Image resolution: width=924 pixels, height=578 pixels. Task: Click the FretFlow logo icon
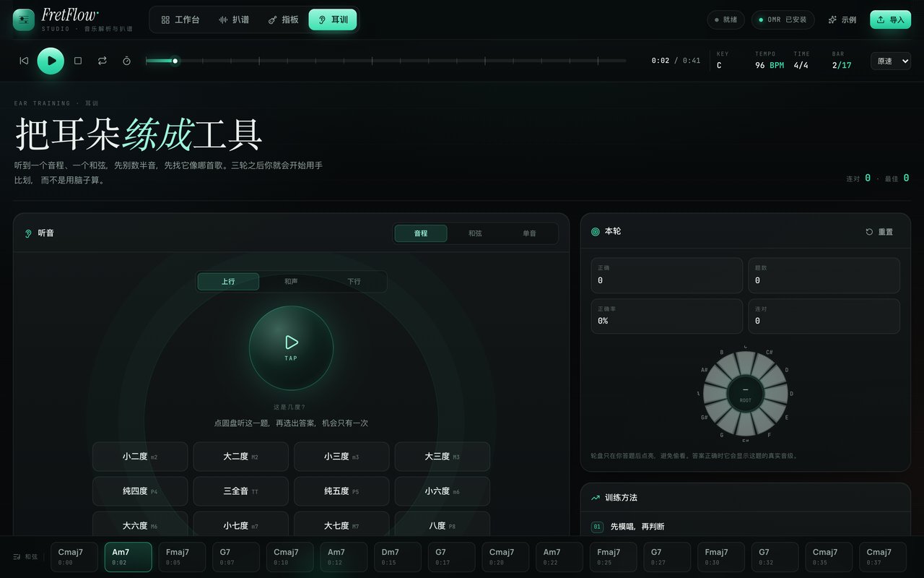24,20
